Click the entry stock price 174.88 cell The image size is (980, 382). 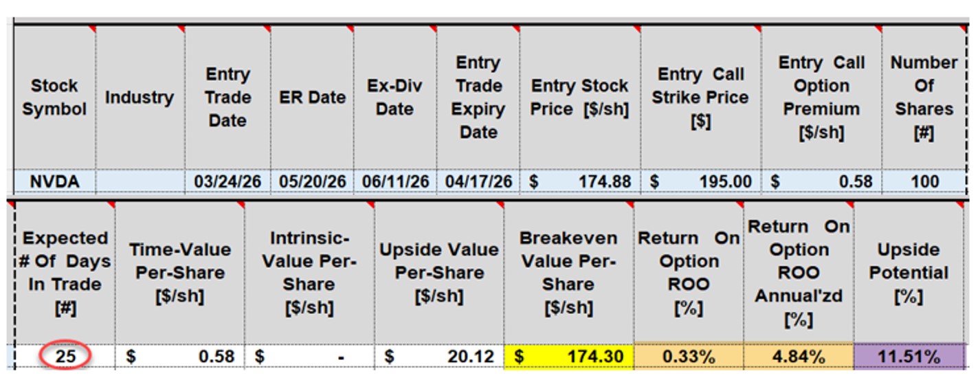click(x=580, y=181)
